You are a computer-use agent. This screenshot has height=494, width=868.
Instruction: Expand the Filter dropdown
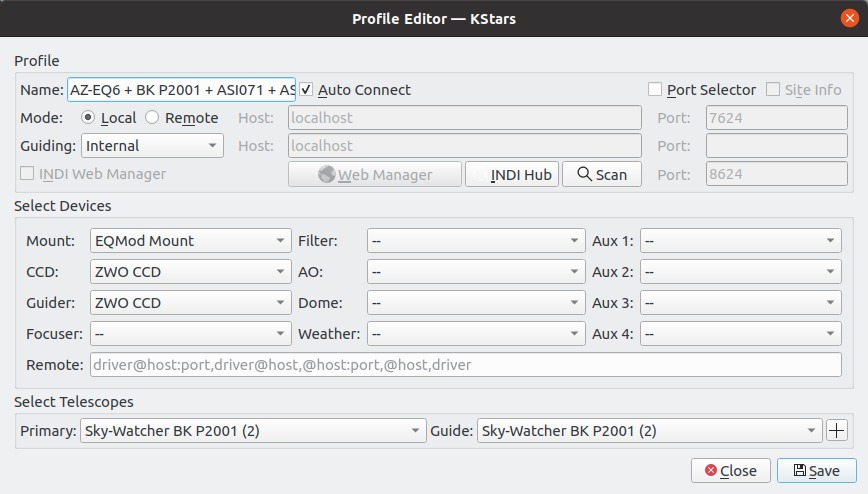tap(476, 241)
